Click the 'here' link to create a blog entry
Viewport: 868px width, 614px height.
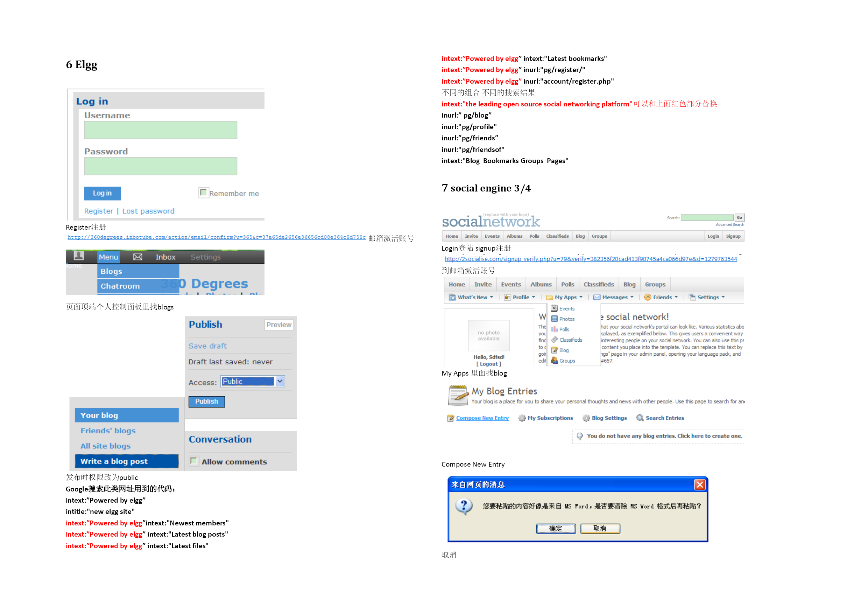pos(697,436)
